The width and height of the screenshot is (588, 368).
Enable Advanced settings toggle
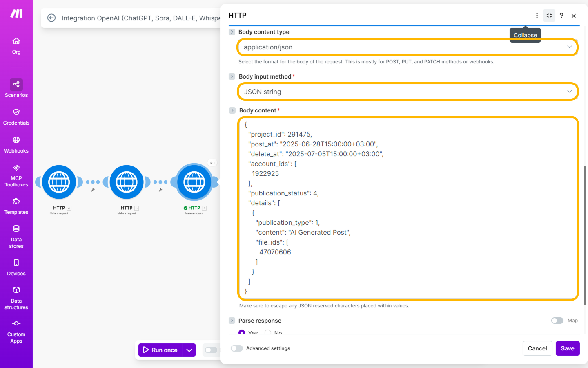pyautogui.click(x=237, y=348)
